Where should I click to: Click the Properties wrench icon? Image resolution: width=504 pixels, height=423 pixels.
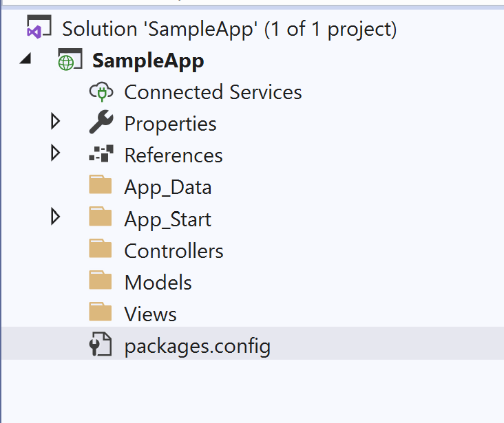coord(101,122)
